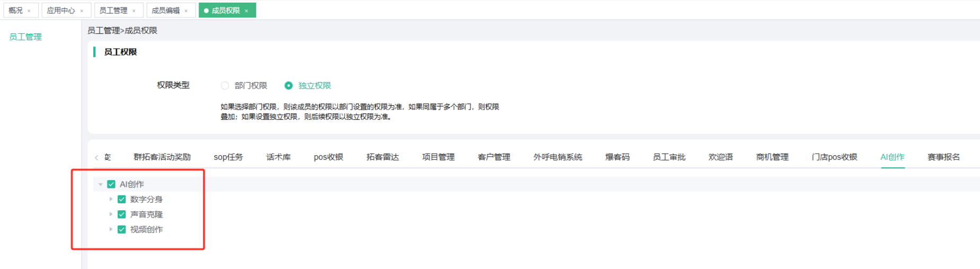
Task: Select the 部门权限 radio option
Action: (x=225, y=86)
